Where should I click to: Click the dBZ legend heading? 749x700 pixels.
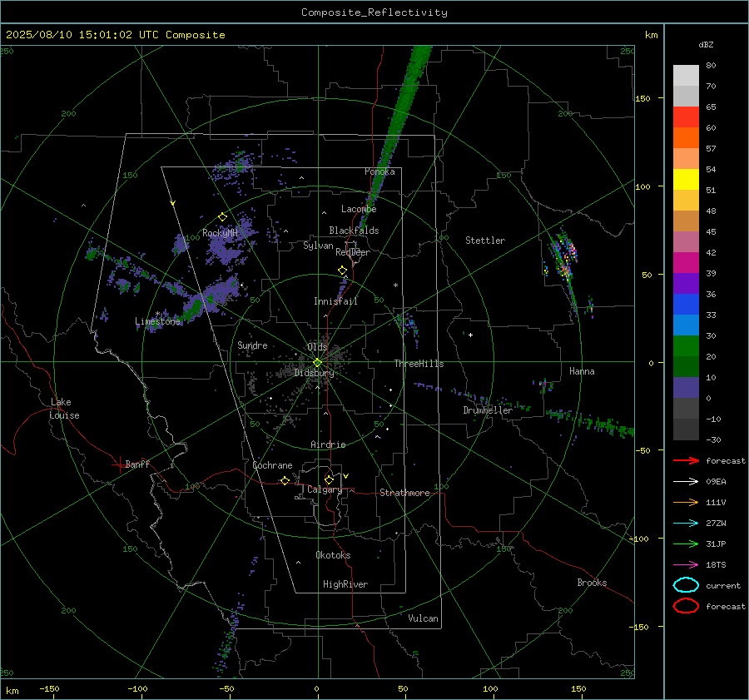(x=706, y=45)
